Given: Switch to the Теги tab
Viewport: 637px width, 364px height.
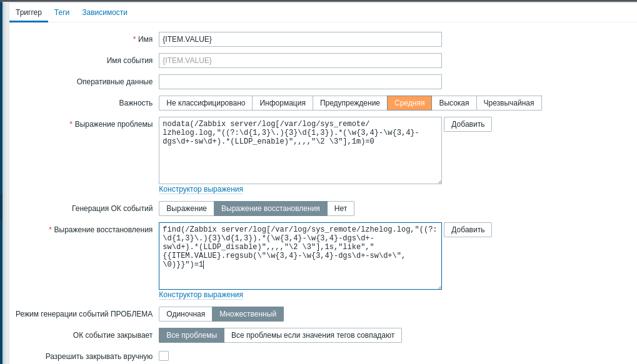Looking at the screenshot, I should click(x=62, y=12).
